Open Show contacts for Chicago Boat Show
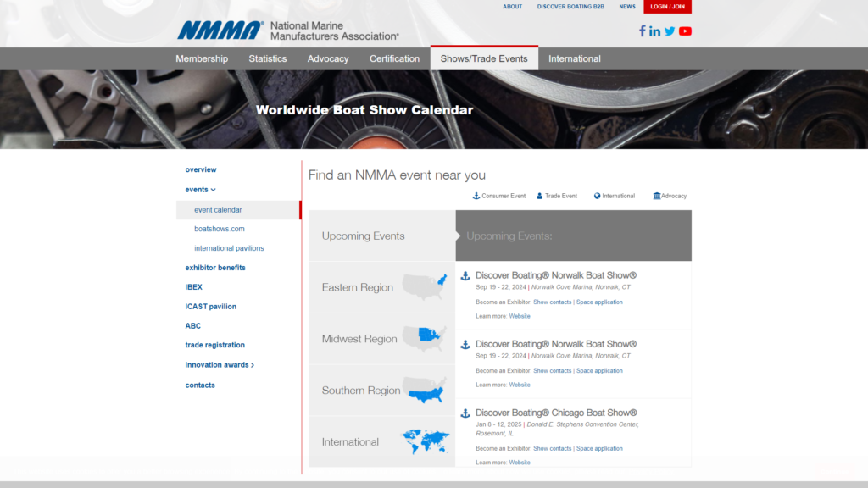The image size is (868, 488). [x=552, y=449]
